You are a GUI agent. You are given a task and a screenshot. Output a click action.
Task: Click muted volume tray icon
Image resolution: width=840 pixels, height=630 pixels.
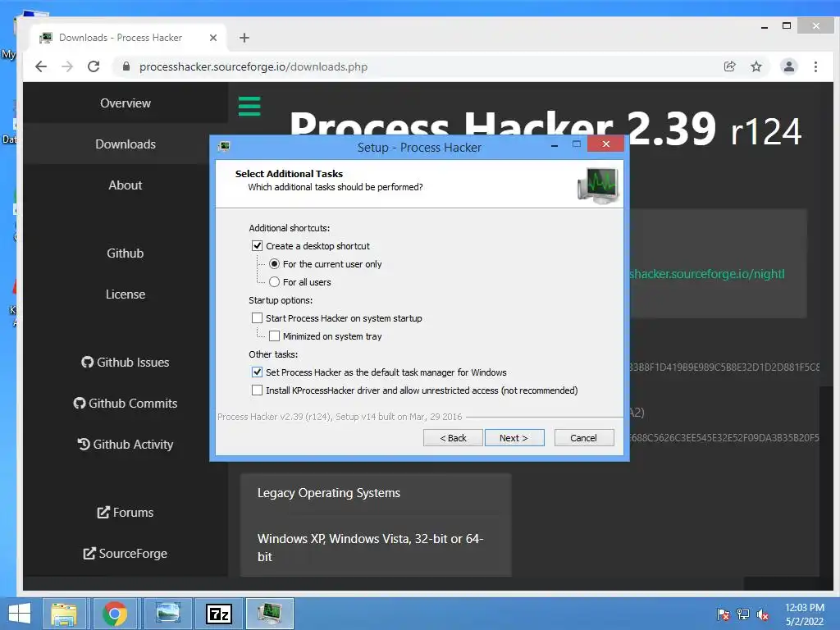tap(763, 614)
